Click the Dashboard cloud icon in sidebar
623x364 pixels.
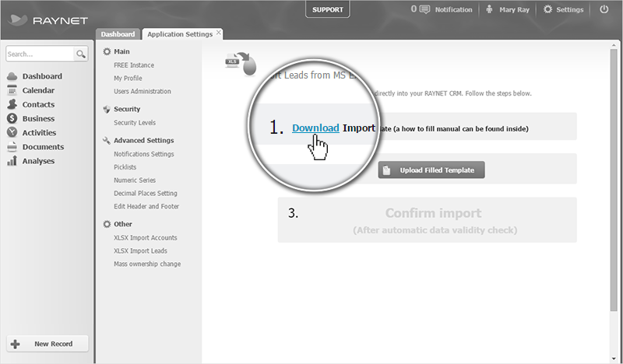[x=12, y=76]
